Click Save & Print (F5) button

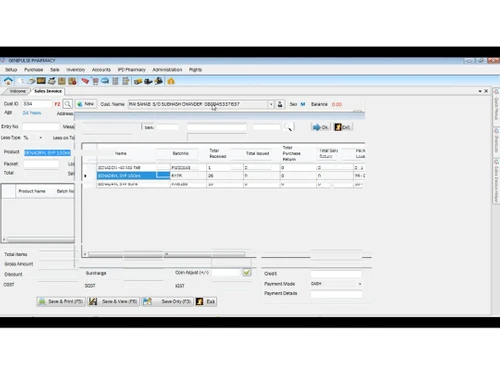61,302
